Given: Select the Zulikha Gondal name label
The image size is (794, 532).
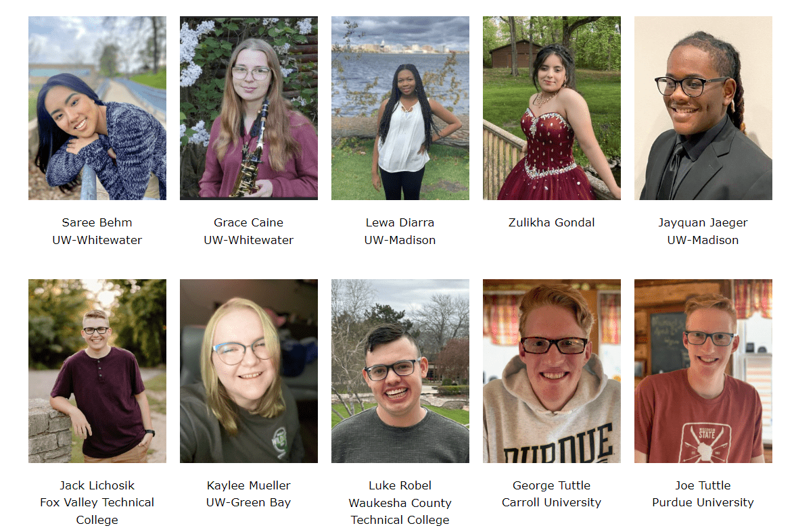Looking at the screenshot, I should coord(551,222).
